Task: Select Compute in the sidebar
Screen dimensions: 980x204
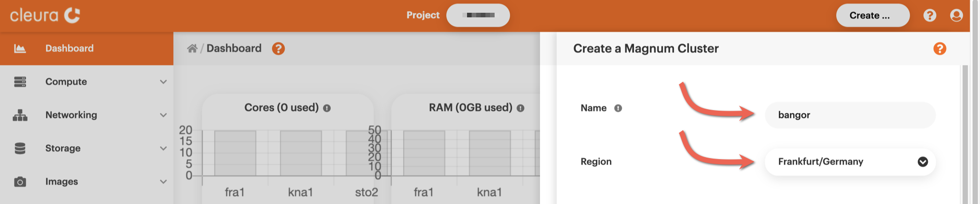Action: (x=87, y=82)
